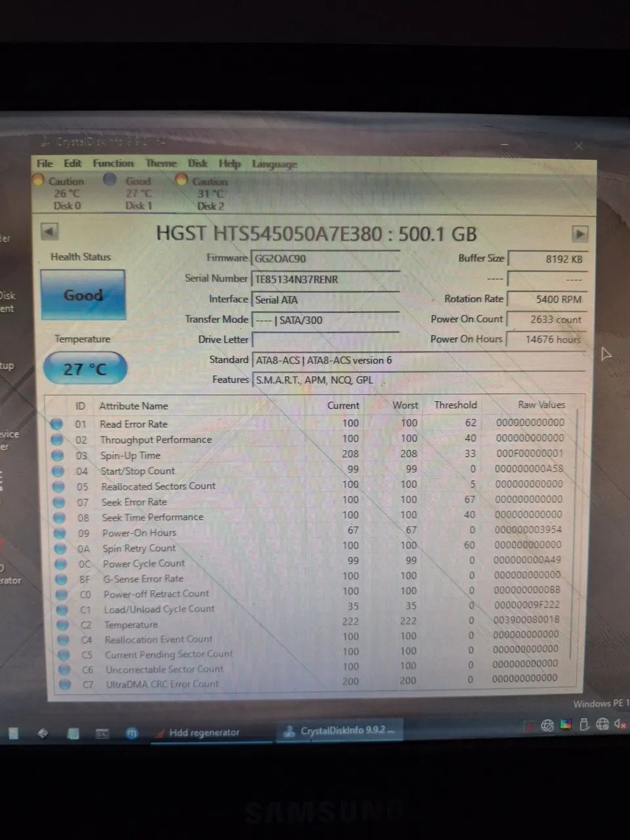The width and height of the screenshot is (630, 840).
Task: Click status circle for Power-off Retract Count
Action: (62, 595)
